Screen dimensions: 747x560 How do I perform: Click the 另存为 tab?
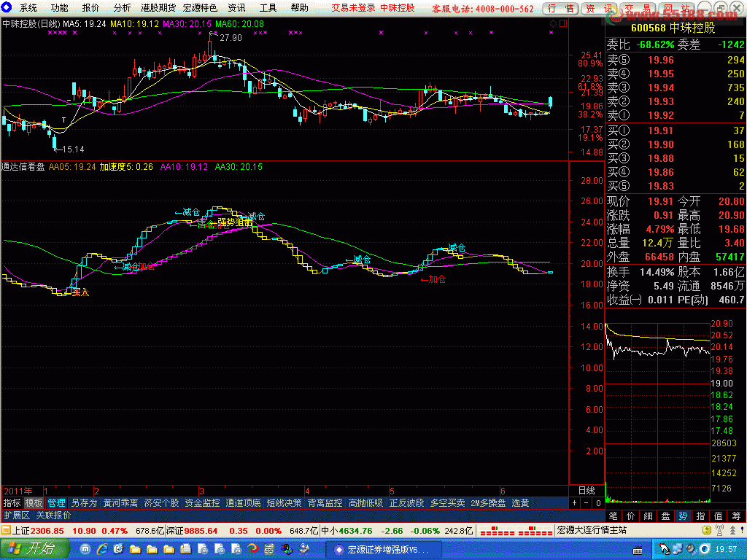coord(85,503)
